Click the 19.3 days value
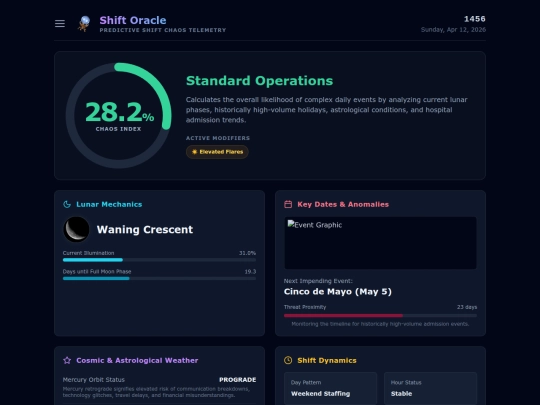This screenshot has height=405, width=540. point(250,271)
